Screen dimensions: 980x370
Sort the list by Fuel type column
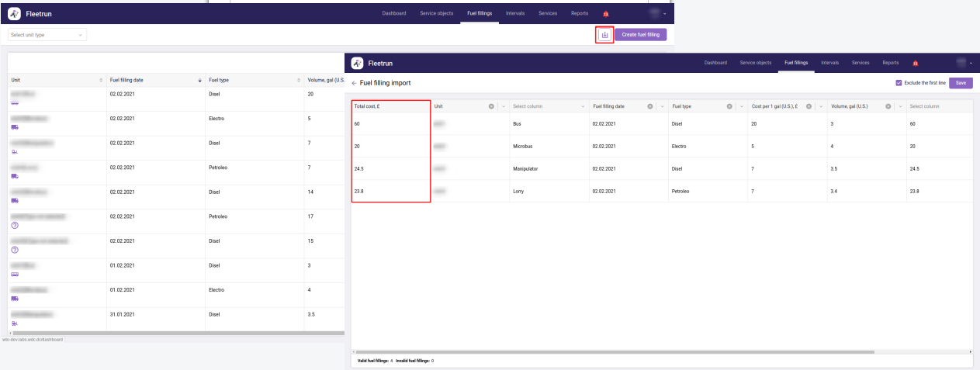[x=299, y=80]
